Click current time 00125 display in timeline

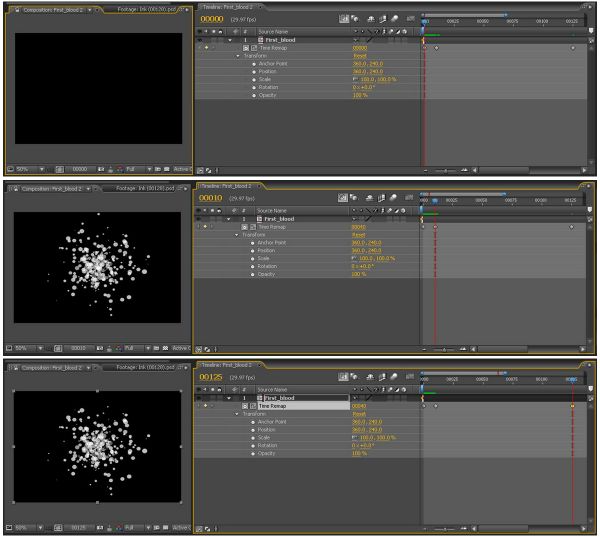pos(210,377)
